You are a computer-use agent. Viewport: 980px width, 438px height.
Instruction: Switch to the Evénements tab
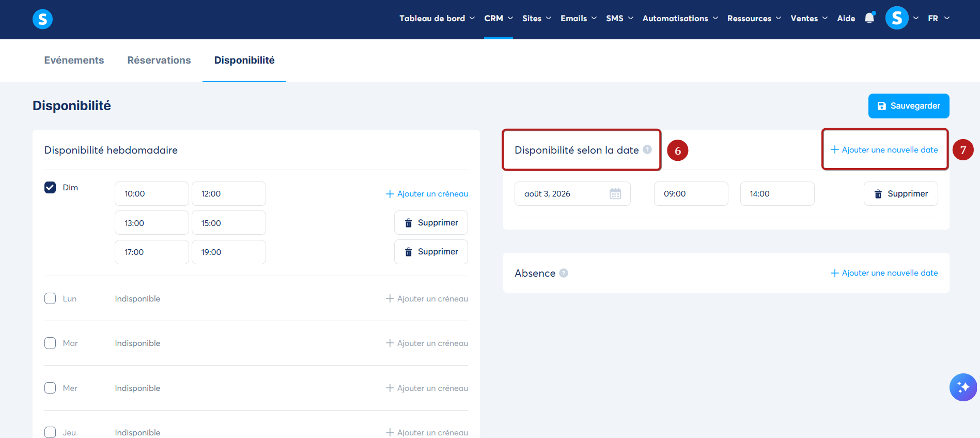point(74,60)
